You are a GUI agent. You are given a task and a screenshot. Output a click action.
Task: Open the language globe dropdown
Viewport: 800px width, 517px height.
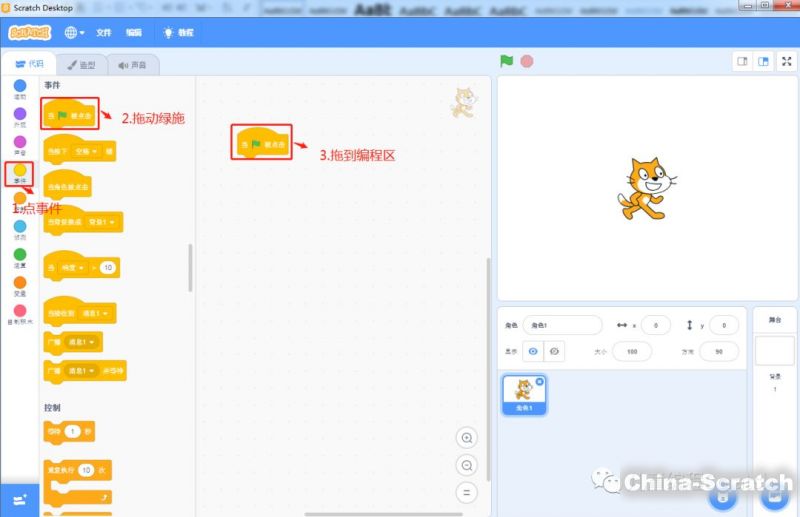75,32
